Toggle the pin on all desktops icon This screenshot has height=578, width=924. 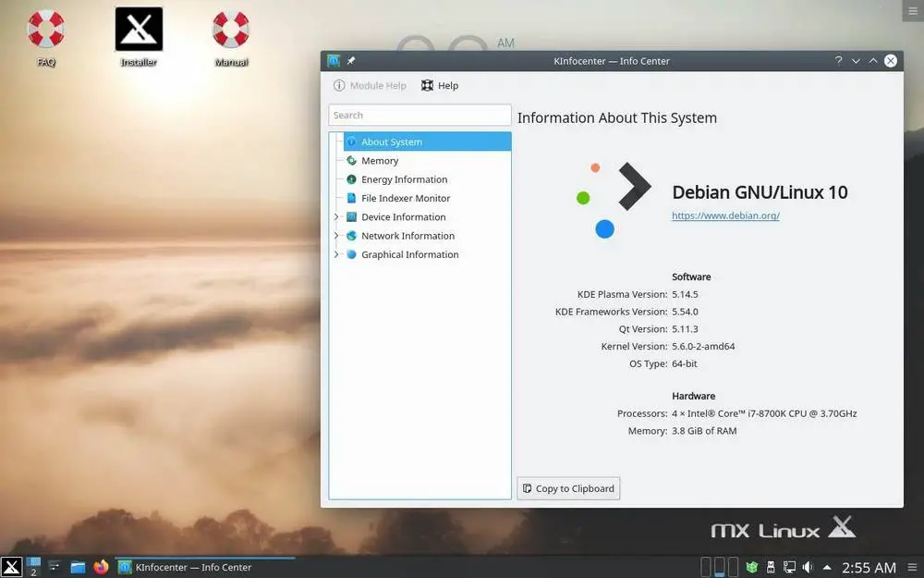point(350,61)
